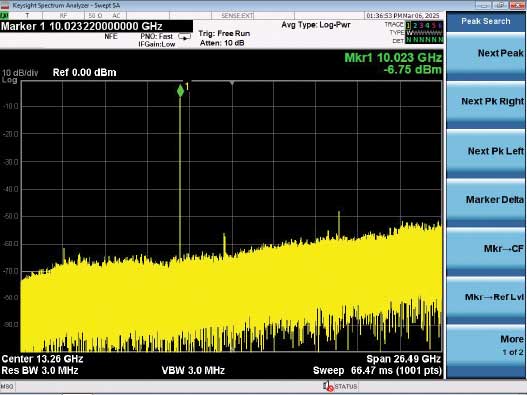
Task: Activate the Marker Delta softkey
Action: [486, 203]
